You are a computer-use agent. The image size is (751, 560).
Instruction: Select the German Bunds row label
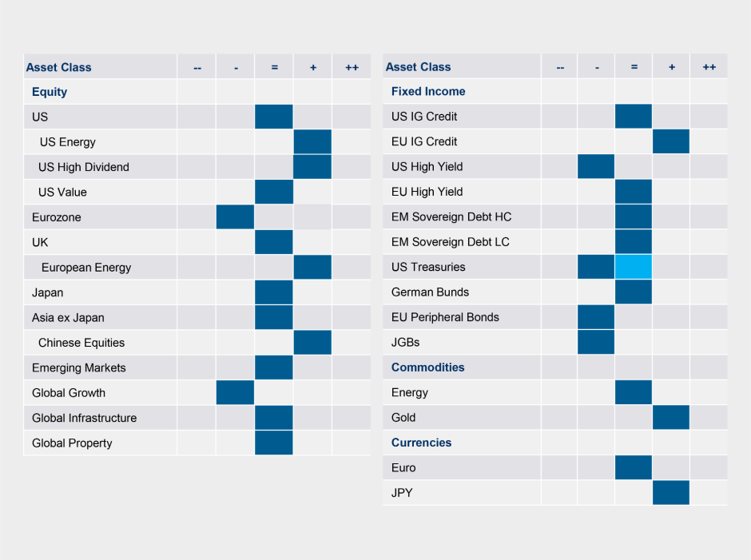[430, 292]
